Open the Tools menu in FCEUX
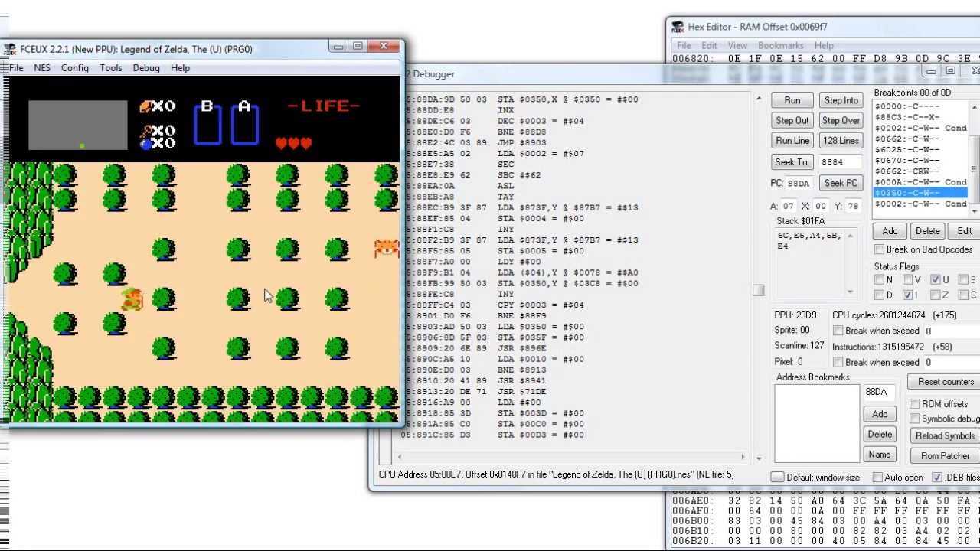The width and height of the screenshot is (980, 551). point(110,68)
